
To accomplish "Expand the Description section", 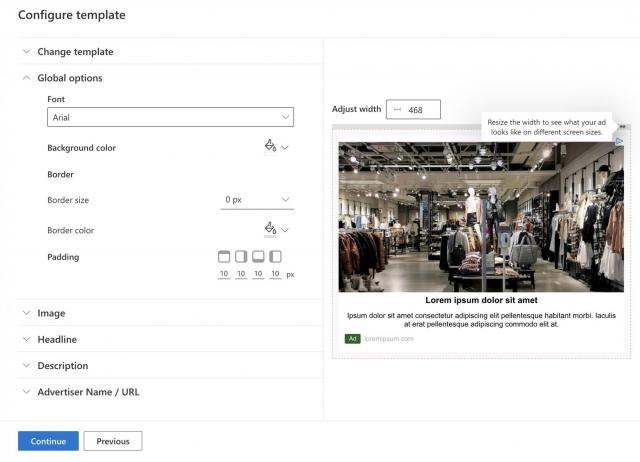I will point(62,366).
